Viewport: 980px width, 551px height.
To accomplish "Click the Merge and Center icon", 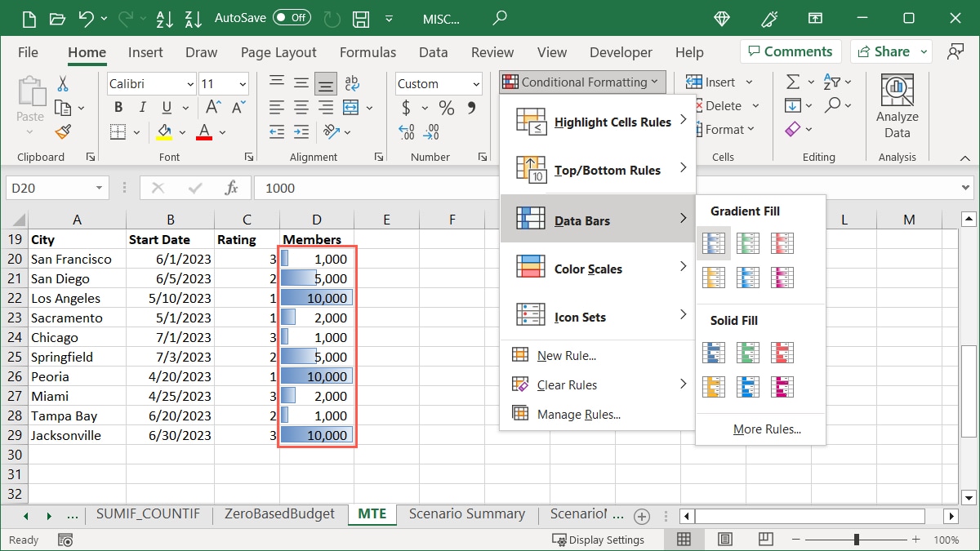I will coord(350,106).
